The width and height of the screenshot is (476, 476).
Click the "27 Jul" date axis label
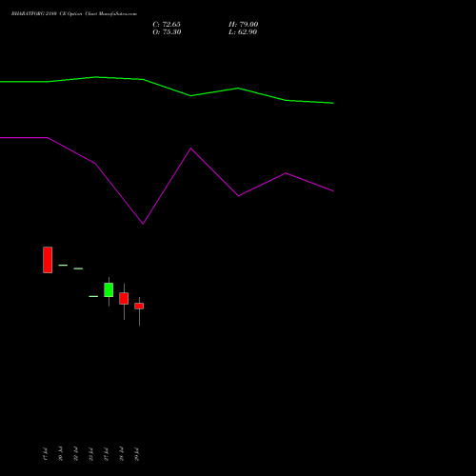[x=106, y=454]
